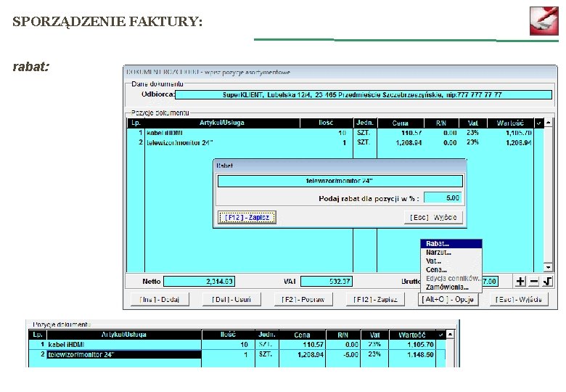The height and width of the screenshot is (392, 566).
Task: Click Ilość column header in upper table
Action: pyautogui.click(x=326, y=123)
